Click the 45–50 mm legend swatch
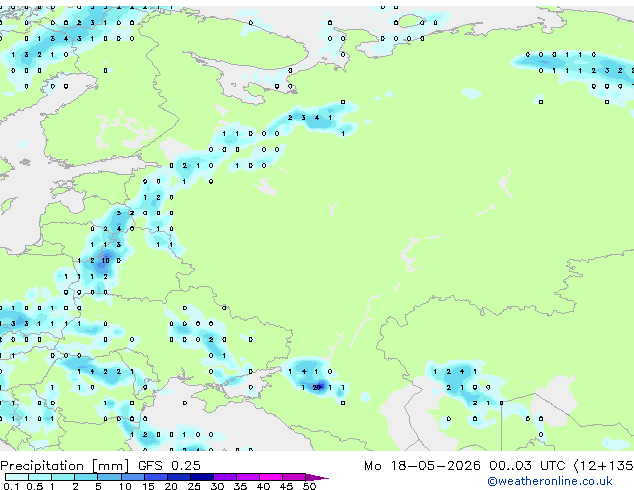634x490 pixels. pos(294,477)
